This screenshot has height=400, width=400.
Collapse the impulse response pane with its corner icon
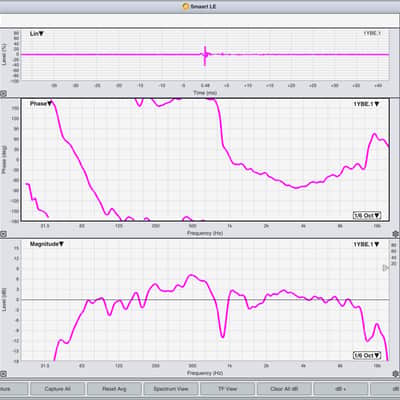(x=3, y=94)
